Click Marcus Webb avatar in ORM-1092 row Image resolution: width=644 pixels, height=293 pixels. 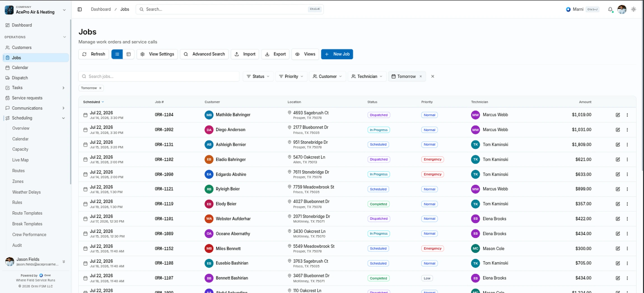coord(475,130)
